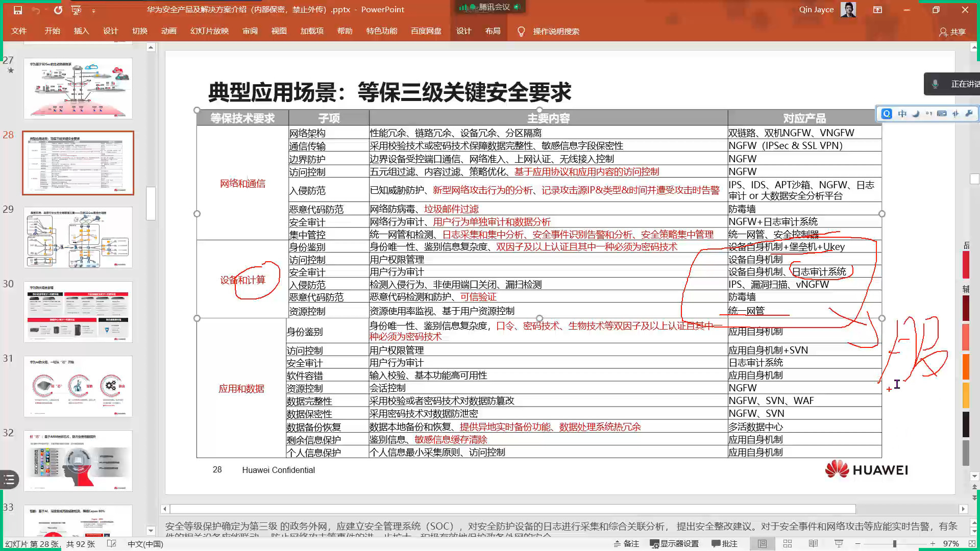Click the 批注 comments button
980x551 pixels.
[x=725, y=544]
